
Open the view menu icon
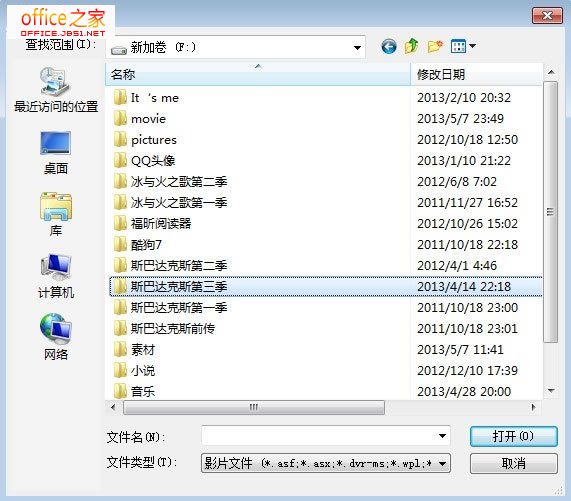pyautogui.click(x=458, y=46)
